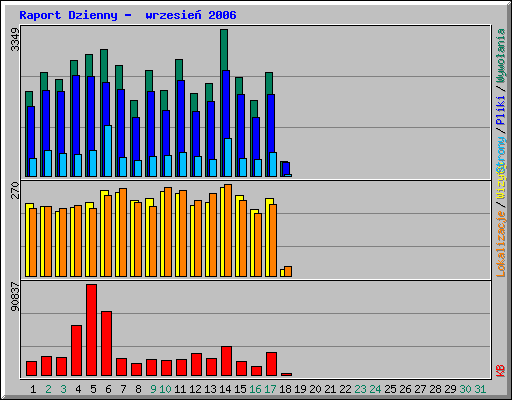
Task: Click the red KB bar for day 17
Action: tap(272, 364)
